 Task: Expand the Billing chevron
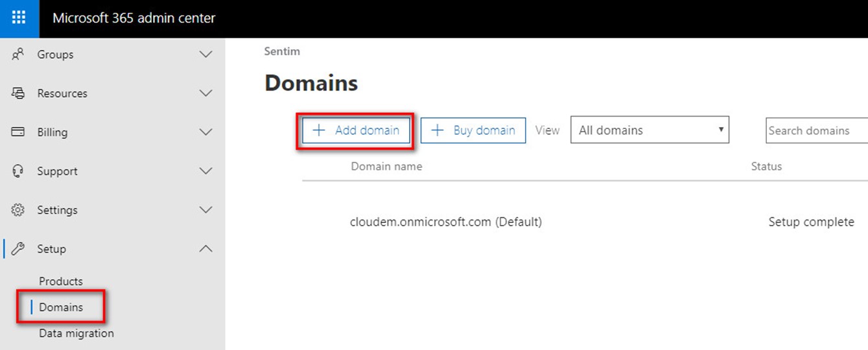tap(205, 132)
